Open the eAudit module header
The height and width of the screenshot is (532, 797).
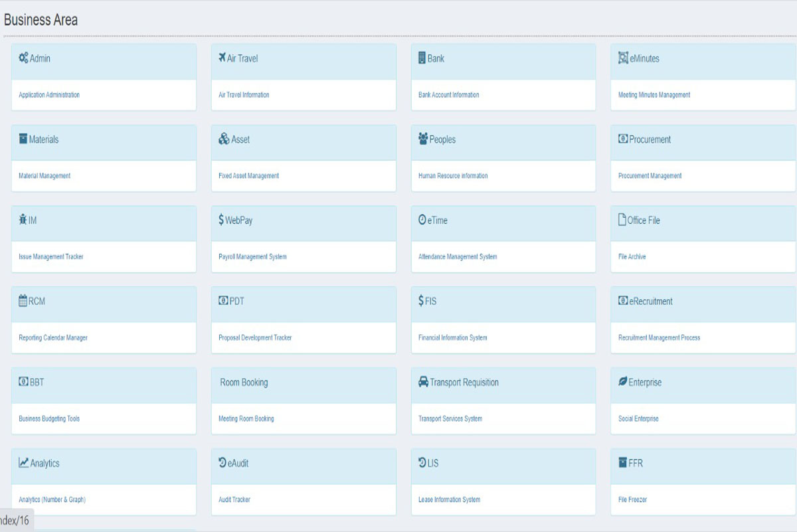(238, 464)
